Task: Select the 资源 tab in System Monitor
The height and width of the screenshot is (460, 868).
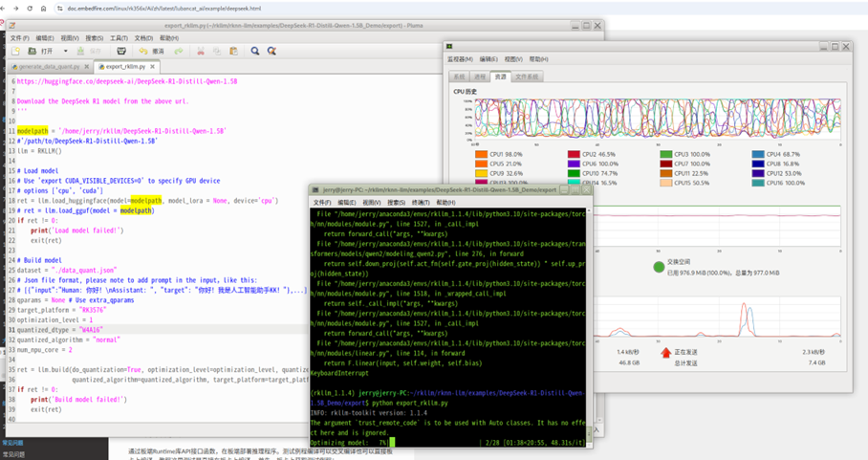Action: pyautogui.click(x=500, y=77)
